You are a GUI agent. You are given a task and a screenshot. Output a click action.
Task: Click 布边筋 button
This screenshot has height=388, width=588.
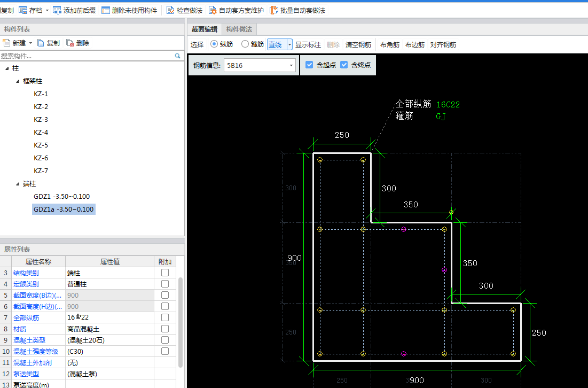click(x=415, y=45)
